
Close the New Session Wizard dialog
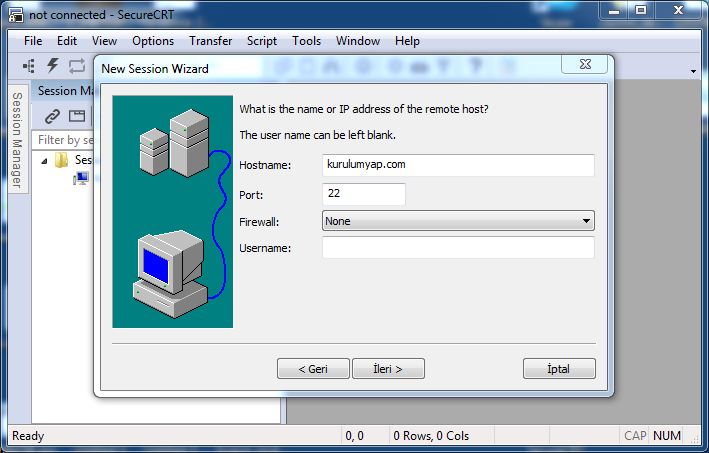585,64
